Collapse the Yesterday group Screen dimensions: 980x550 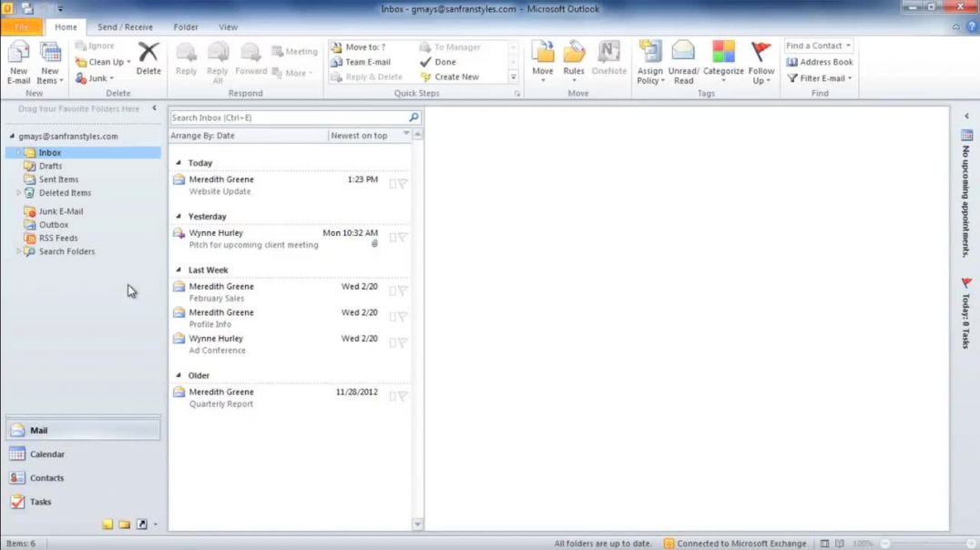click(x=179, y=216)
